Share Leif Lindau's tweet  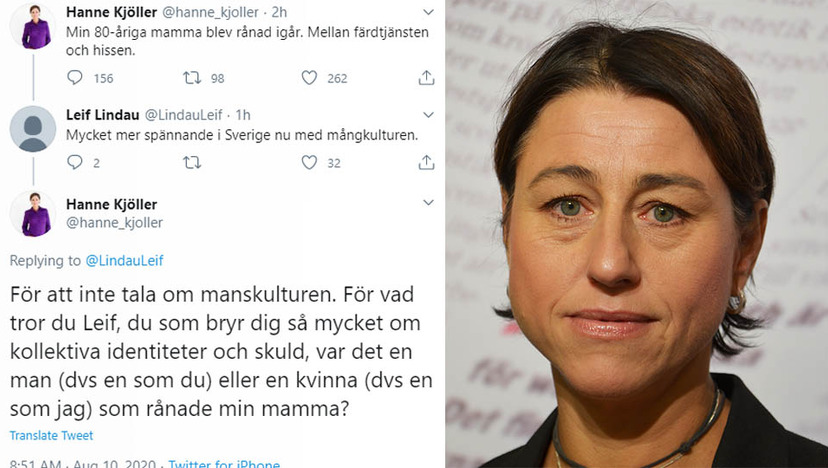426,162
